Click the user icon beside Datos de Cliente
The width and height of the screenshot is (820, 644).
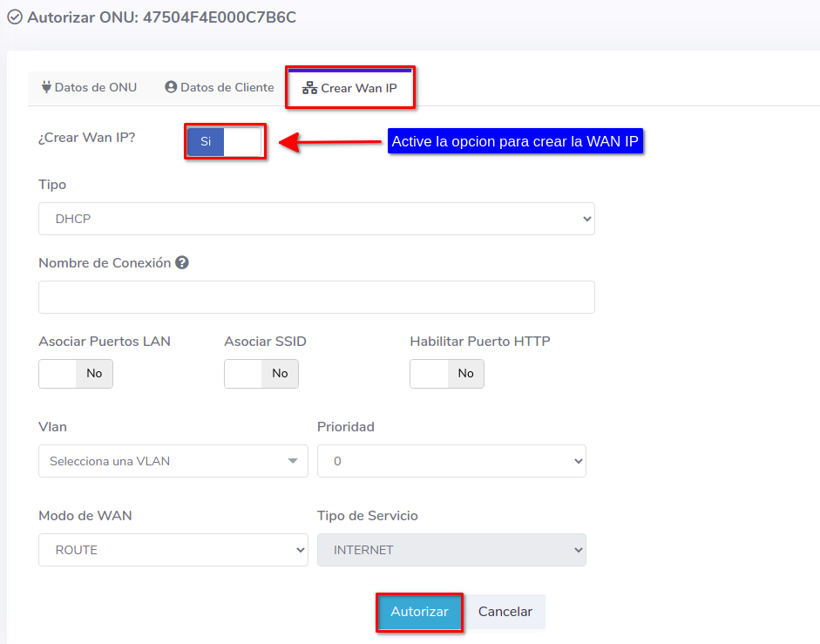point(171,87)
